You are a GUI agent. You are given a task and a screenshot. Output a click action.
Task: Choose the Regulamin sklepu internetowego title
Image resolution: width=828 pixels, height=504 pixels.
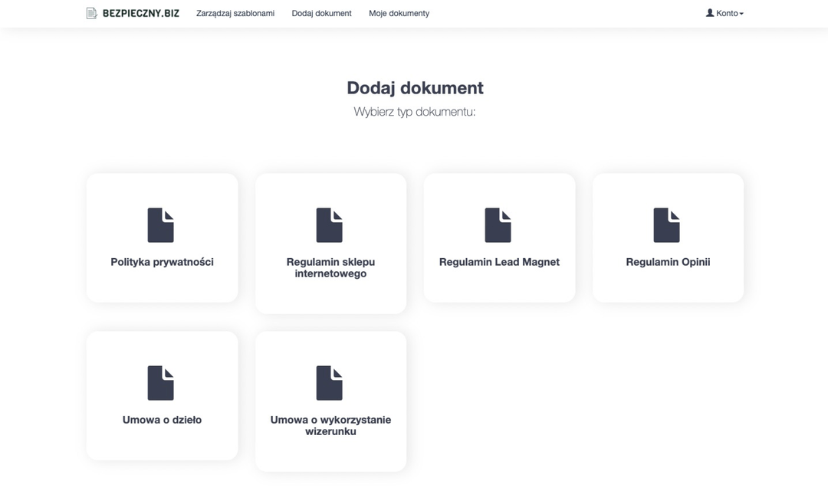click(330, 267)
